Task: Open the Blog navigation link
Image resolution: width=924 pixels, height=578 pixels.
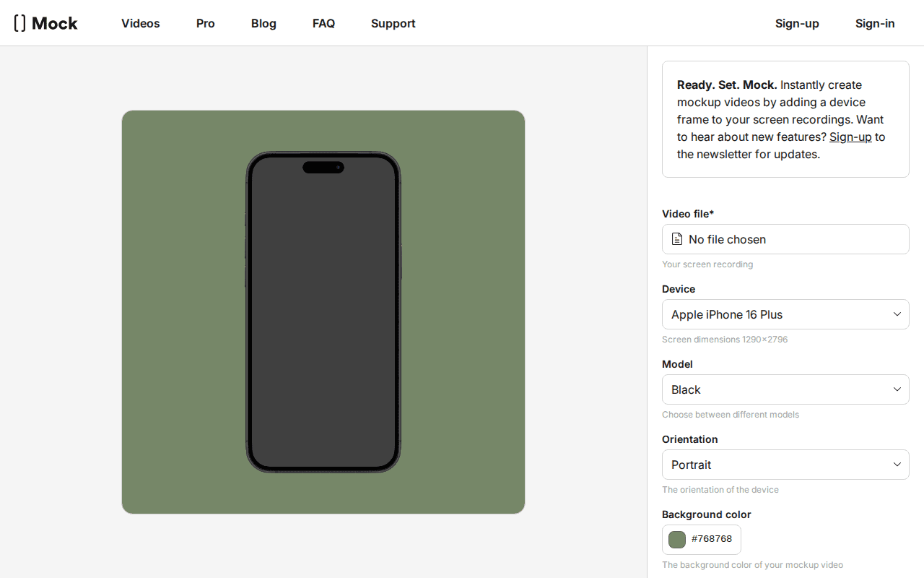Action: 263,23
